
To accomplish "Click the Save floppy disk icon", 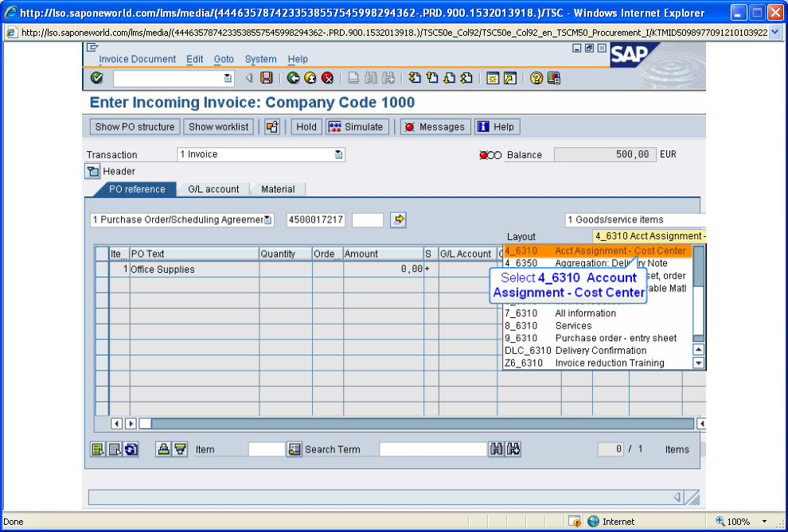I will click(x=267, y=78).
